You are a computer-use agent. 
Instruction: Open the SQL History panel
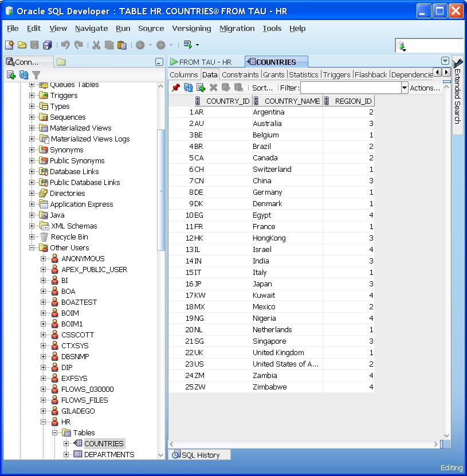point(199,455)
